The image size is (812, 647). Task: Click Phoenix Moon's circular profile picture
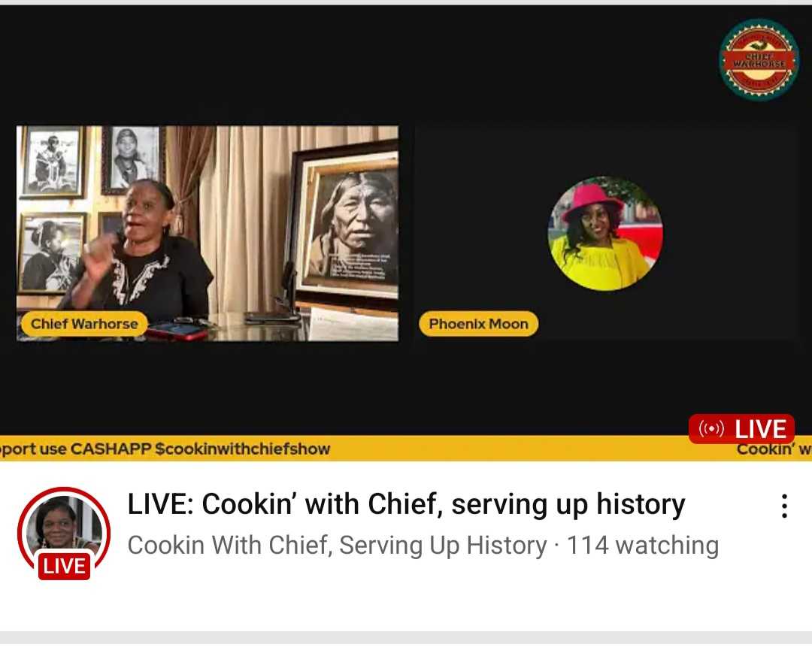point(604,234)
